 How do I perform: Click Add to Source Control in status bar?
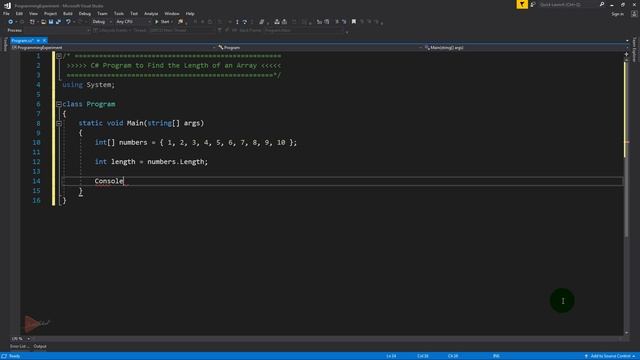pos(610,356)
